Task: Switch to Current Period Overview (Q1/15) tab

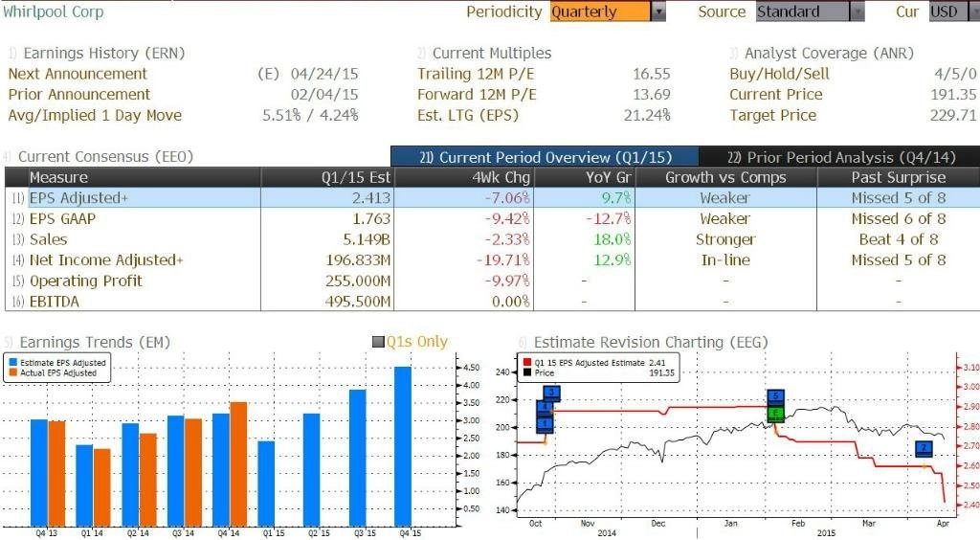Action: (x=545, y=157)
